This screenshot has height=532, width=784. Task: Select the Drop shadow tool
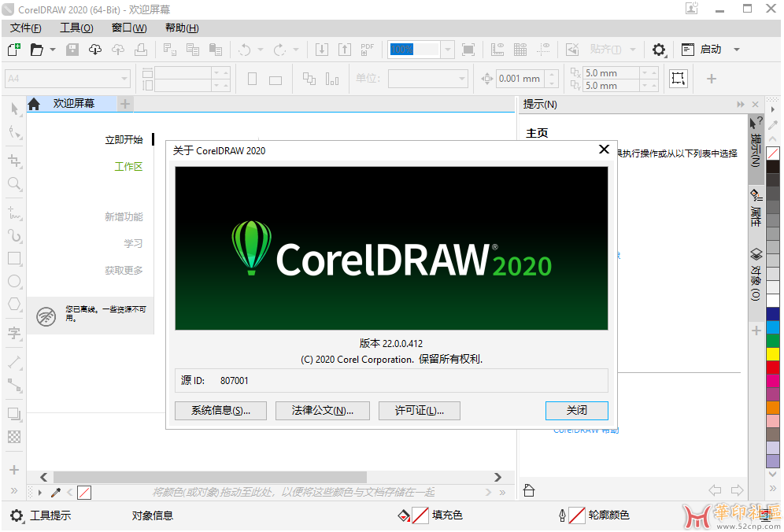(x=14, y=415)
